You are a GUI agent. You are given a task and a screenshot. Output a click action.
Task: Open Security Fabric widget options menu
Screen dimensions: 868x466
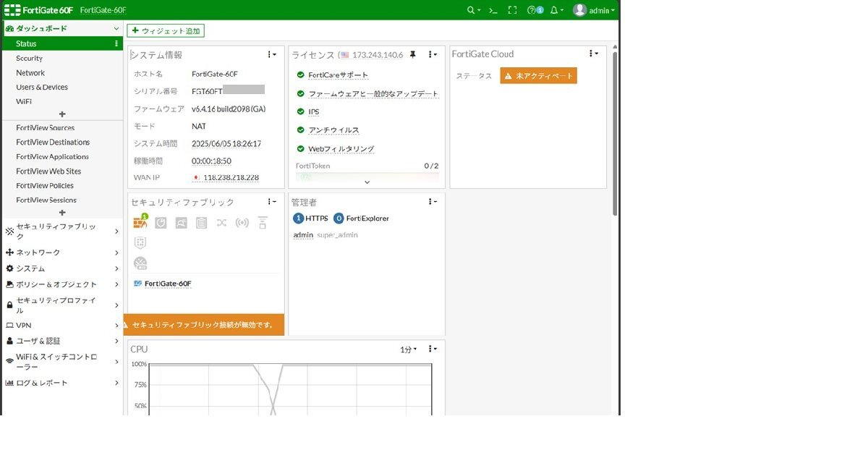272,202
